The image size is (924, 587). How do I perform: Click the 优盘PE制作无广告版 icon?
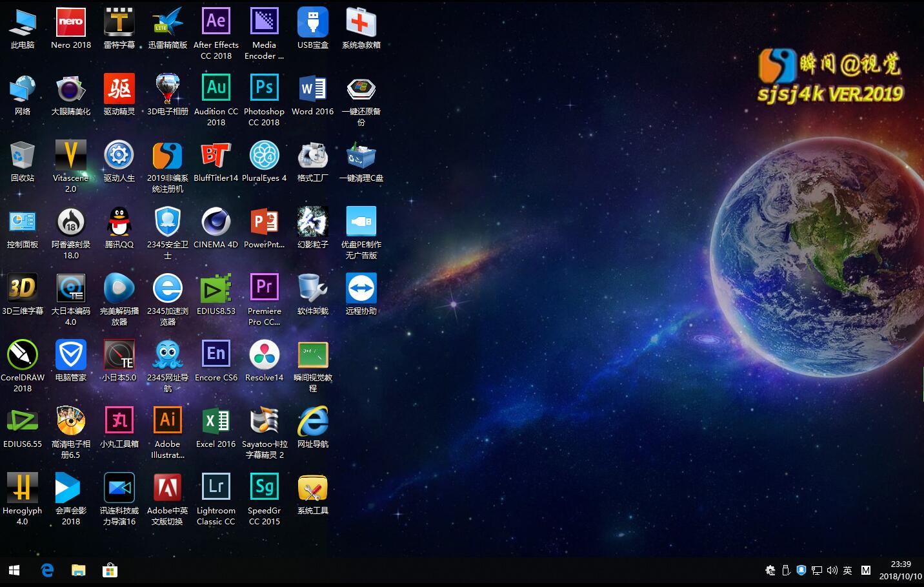(x=361, y=221)
